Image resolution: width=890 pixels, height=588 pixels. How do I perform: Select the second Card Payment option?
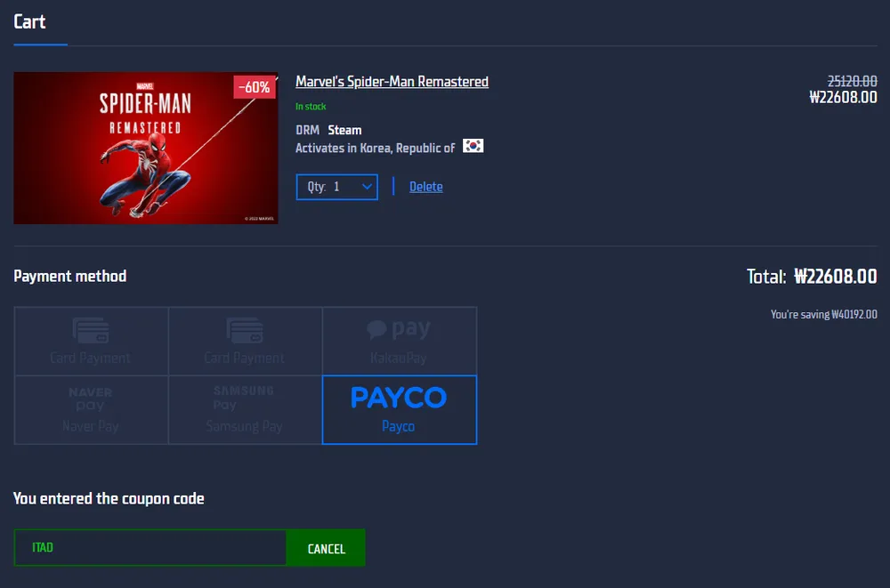[x=246, y=341]
